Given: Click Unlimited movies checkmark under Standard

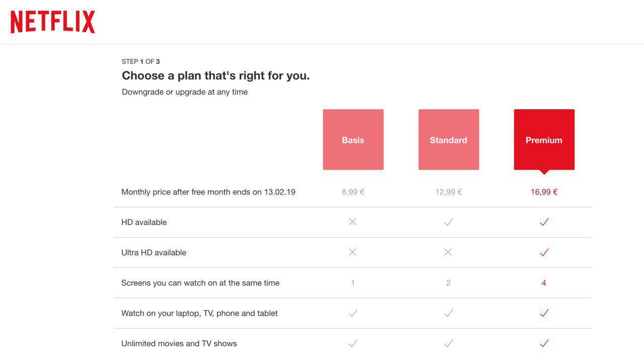Looking at the screenshot, I should pyautogui.click(x=449, y=343).
